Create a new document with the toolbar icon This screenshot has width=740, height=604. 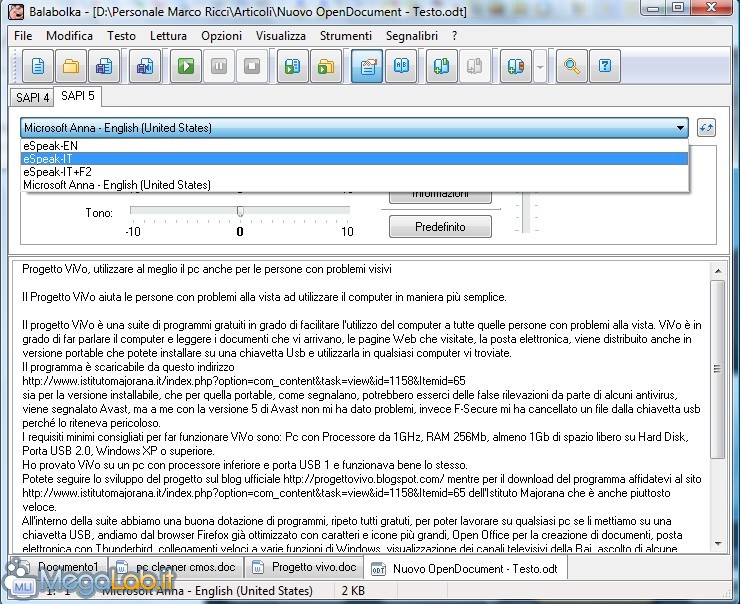(x=38, y=66)
